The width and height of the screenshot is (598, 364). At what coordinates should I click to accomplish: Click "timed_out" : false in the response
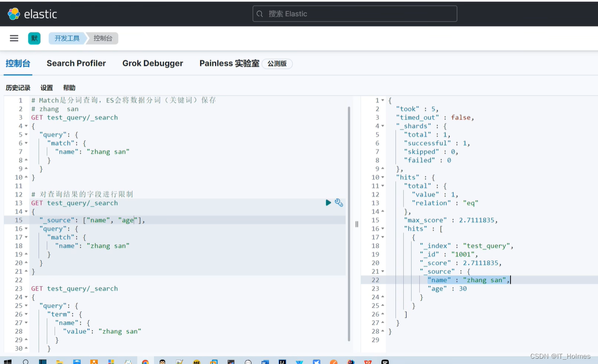coord(435,117)
